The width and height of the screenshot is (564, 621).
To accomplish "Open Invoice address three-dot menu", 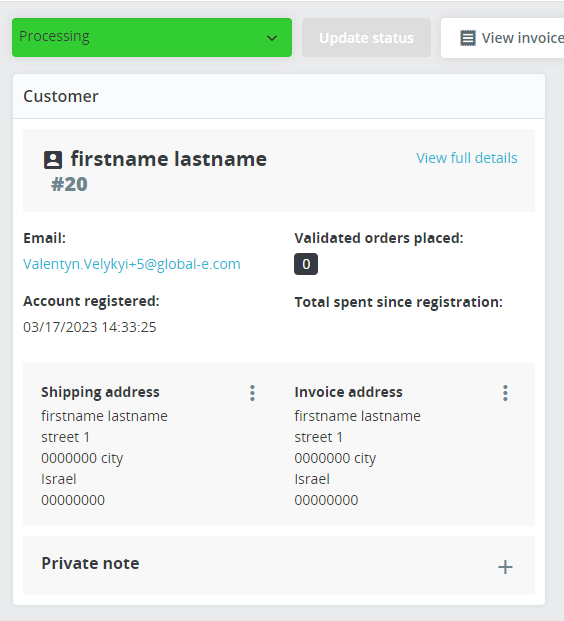I will click(x=505, y=393).
